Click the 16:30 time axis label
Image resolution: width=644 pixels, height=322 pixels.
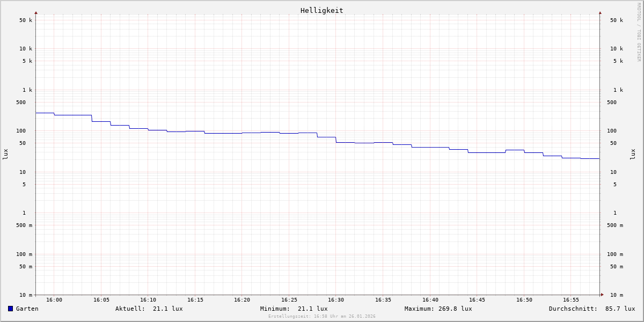click(x=336, y=300)
